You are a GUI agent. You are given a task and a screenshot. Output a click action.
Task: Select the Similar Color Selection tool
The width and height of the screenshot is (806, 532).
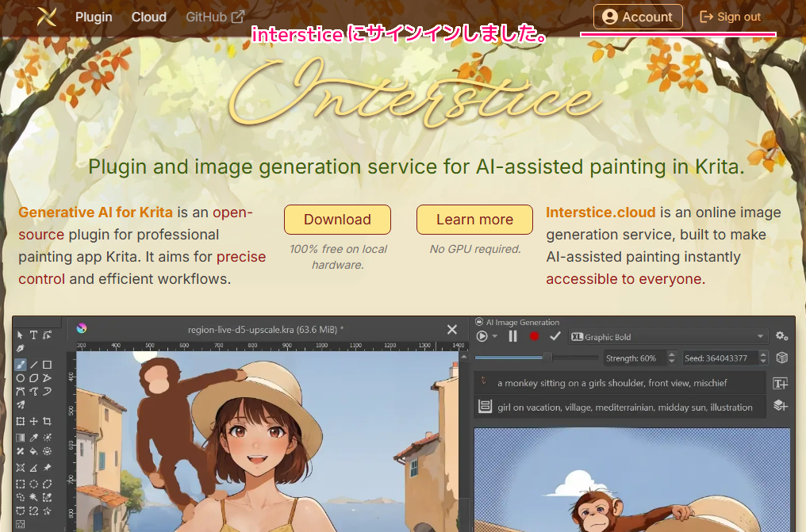[47, 497]
